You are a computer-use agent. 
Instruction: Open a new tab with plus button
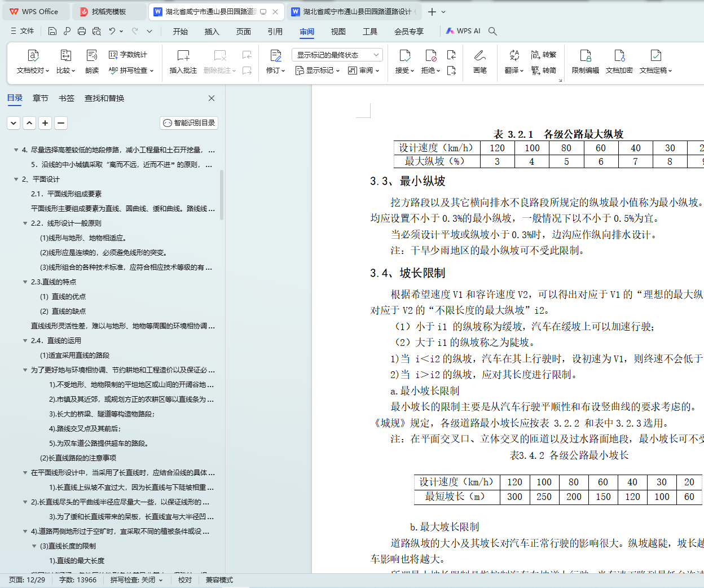point(432,11)
